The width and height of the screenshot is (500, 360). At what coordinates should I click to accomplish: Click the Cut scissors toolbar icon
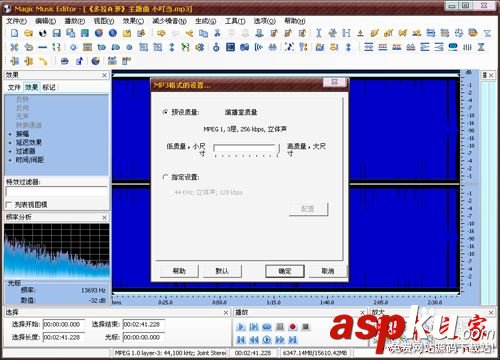point(217,33)
